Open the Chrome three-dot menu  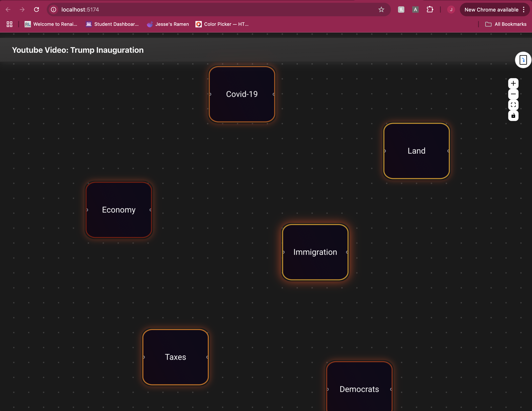pyautogui.click(x=523, y=10)
